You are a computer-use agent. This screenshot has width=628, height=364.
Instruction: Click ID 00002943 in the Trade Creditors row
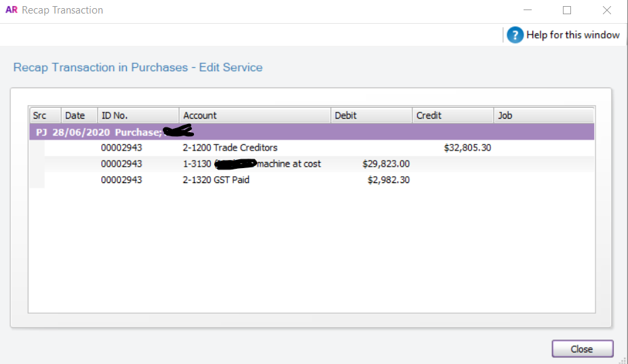pos(121,148)
